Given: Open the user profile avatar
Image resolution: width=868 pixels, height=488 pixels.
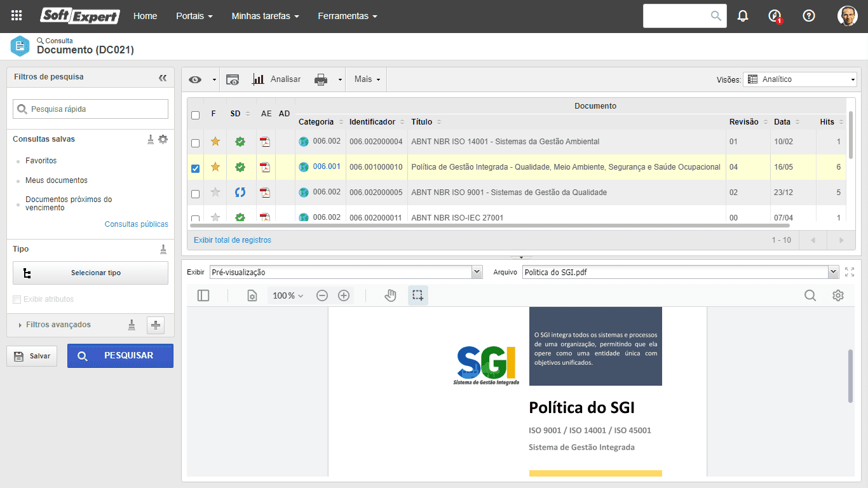Looking at the screenshot, I should coord(847,16).
